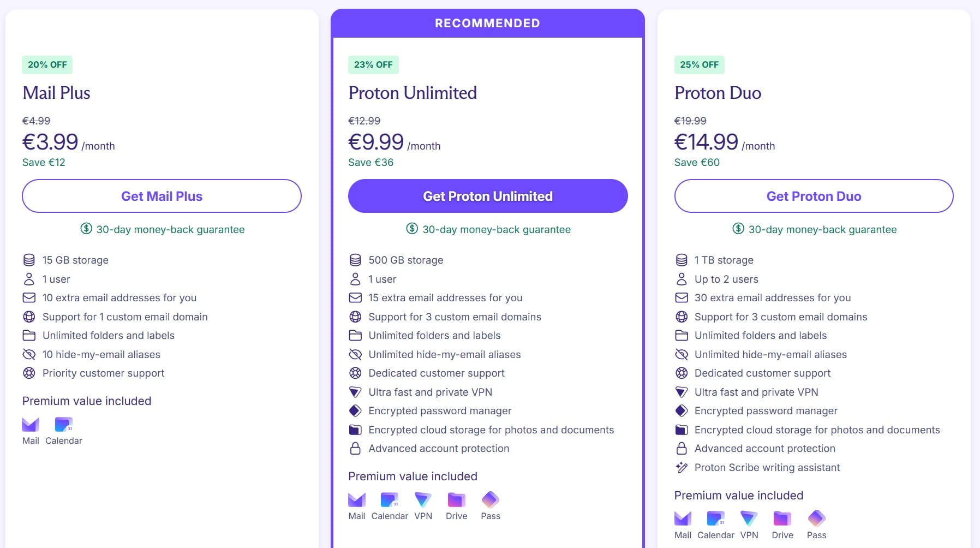Click the VPN icon under Proton Unlimited
The image size is (980, 548).
click(423, 499)
